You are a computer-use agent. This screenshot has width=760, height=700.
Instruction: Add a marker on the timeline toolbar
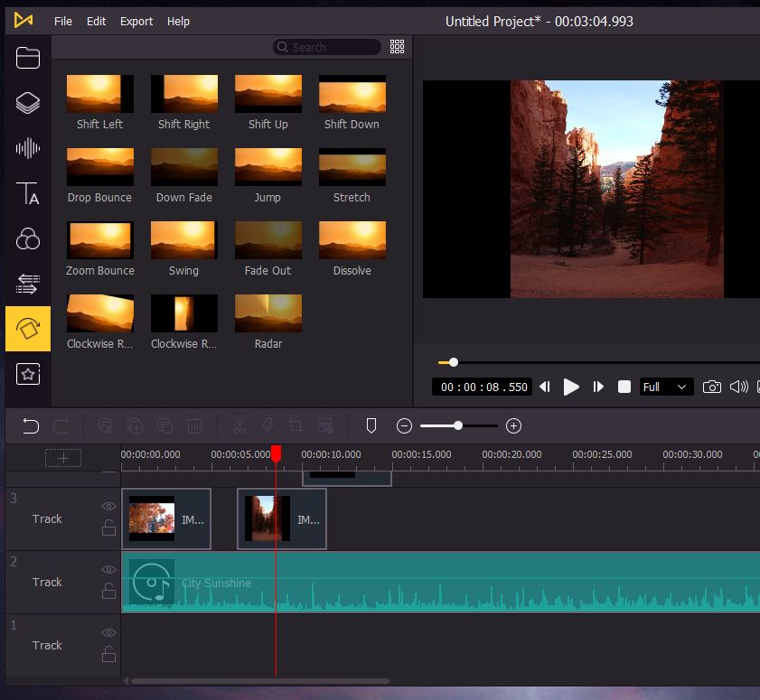click(x=371, y=425)
